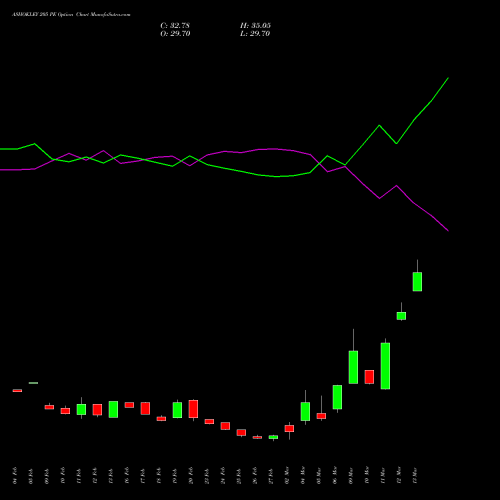Click the low value 'L: 29.70'

(255, 34)
